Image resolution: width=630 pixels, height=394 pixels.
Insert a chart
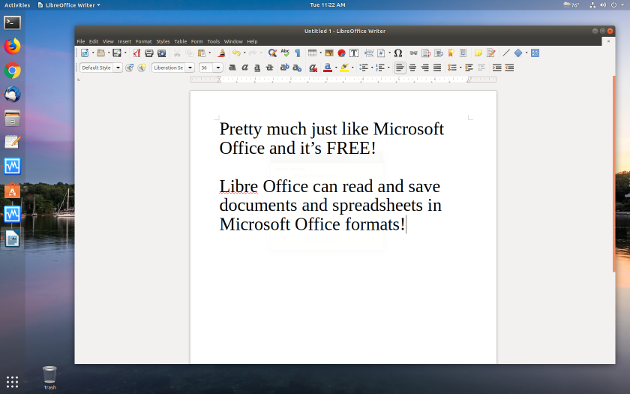point(342,53)
